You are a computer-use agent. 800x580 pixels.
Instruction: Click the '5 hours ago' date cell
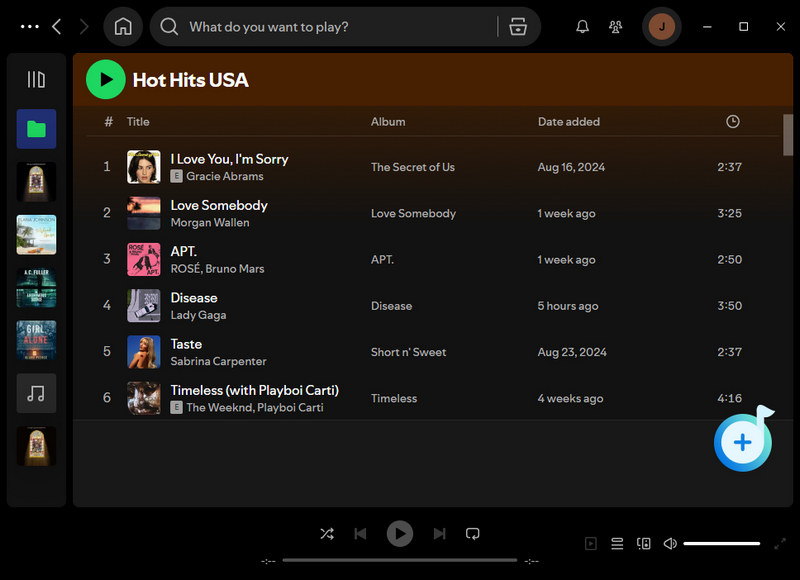(568, 306)
